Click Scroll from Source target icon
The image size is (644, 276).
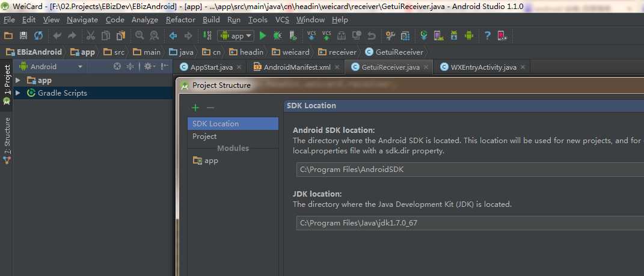click(x=117, y=67)
